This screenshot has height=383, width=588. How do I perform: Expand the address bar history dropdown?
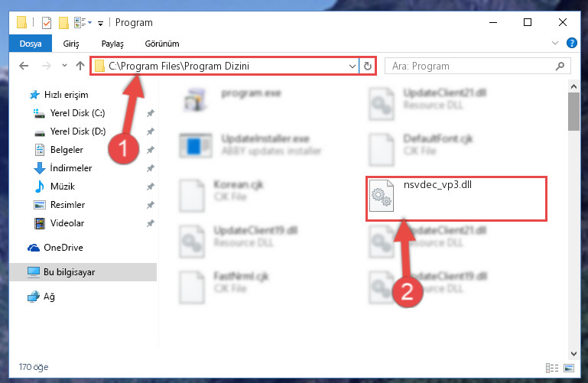(352, 67)
